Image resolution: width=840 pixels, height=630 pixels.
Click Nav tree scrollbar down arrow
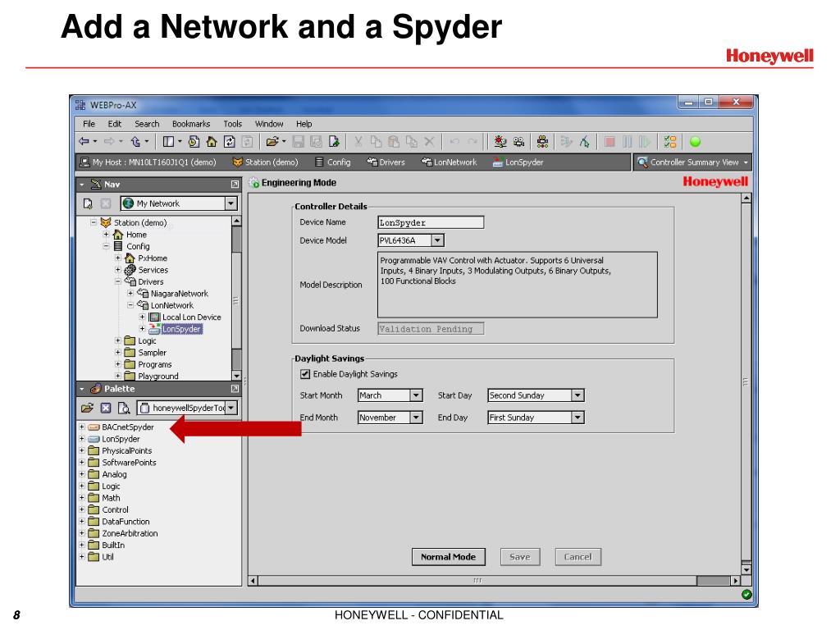tap(236, 376)
